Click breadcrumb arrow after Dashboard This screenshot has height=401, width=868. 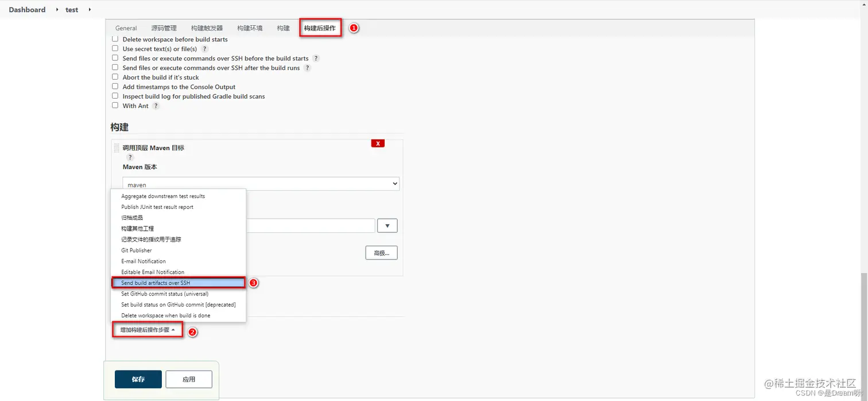tap(57, 10)
